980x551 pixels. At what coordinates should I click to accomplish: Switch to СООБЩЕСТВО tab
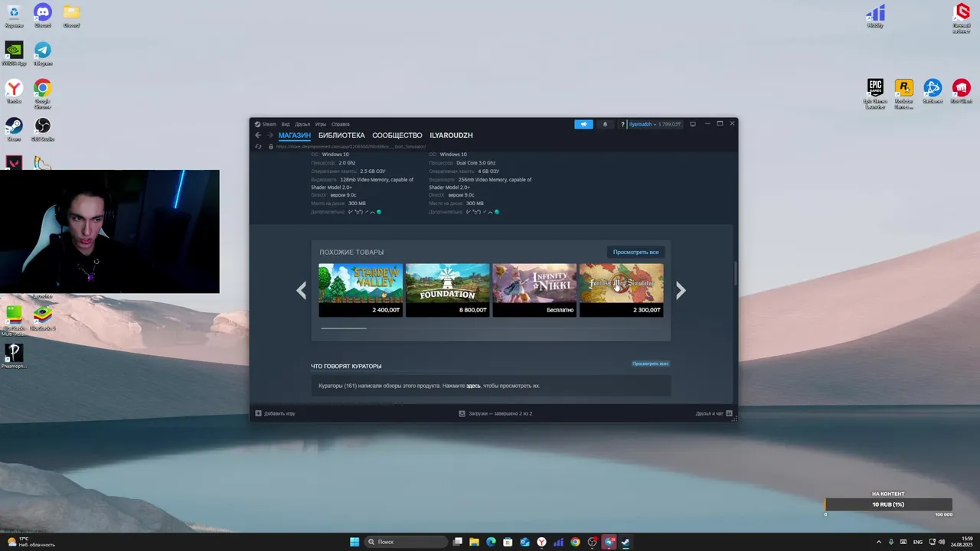pyautogui.click(x=397, y=135)
